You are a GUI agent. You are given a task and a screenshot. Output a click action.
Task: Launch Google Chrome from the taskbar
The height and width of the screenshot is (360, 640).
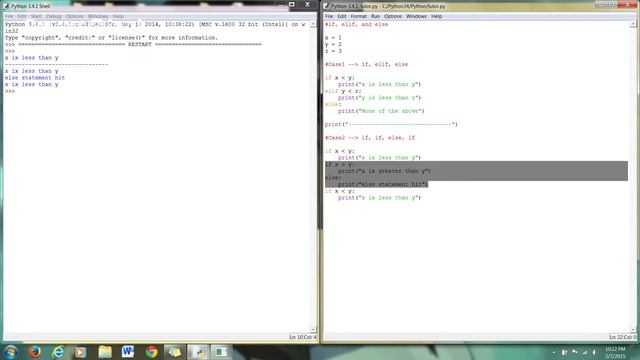click(x=151, y=352)
